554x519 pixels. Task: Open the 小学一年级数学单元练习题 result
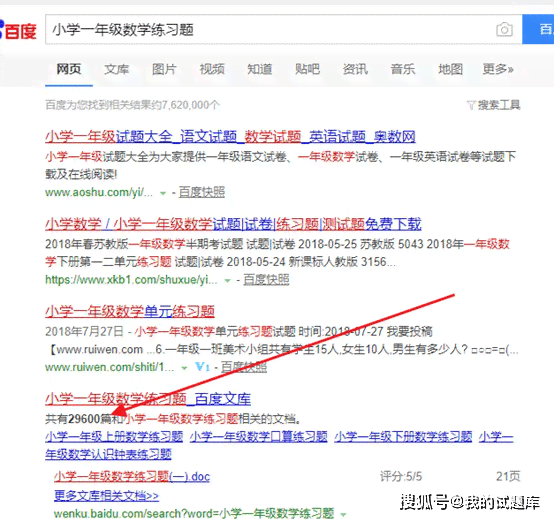click(x=130, y=312)
